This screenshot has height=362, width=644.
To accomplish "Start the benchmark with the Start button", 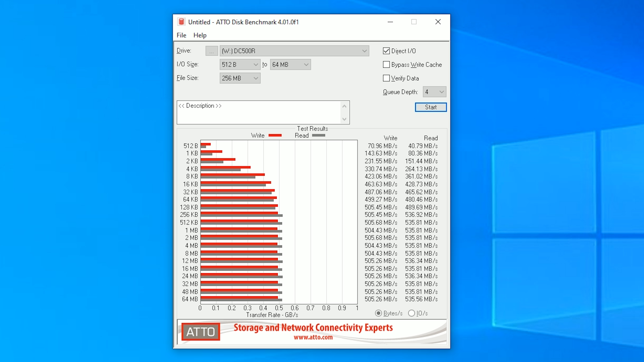I will click(x=431, y=107).
